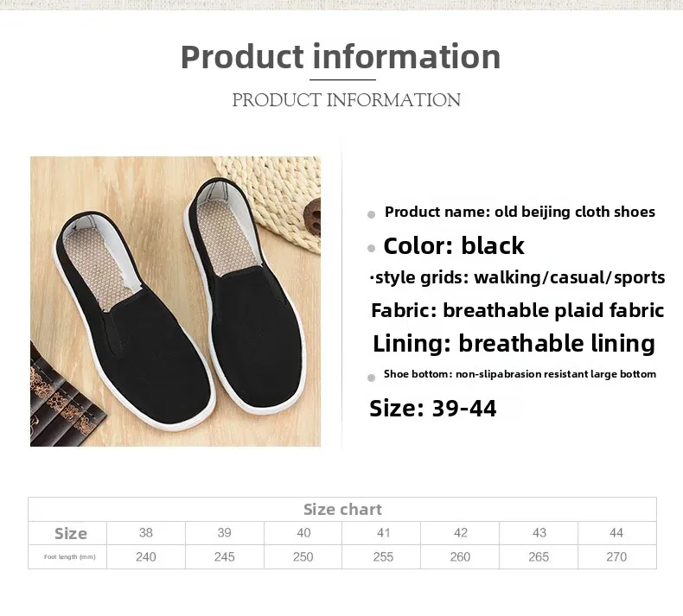683x616 pixels.
Task: Click the "Lining: breathable lining" text
Action: (514, 343)
